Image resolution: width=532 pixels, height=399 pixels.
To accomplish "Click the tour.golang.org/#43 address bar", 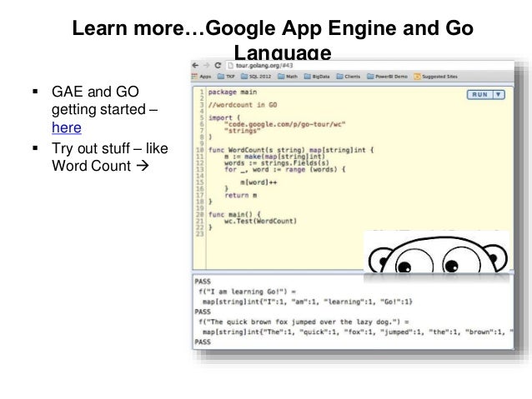I will click(370, 66).
